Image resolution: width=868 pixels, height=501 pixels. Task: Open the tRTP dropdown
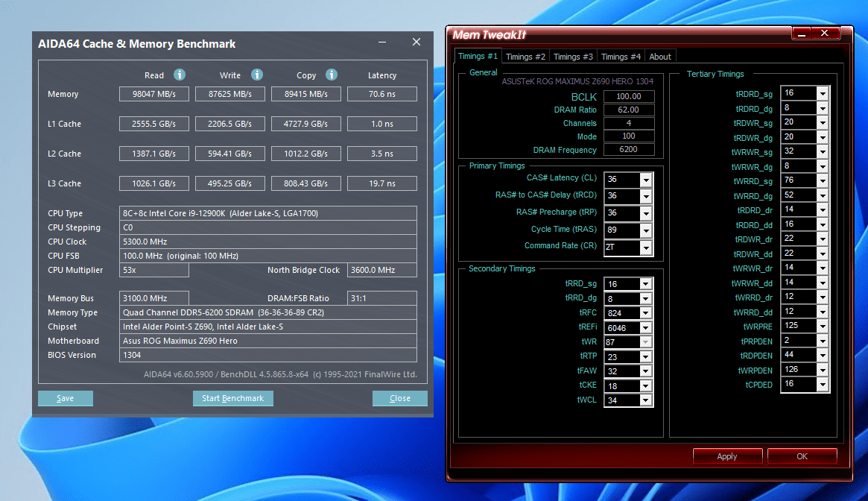pyautogui.click(x=645, y=357)
